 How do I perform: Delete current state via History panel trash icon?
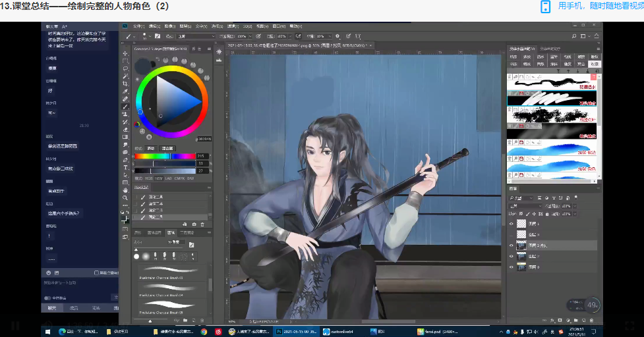pyautogui.click(x=202, y=224)
